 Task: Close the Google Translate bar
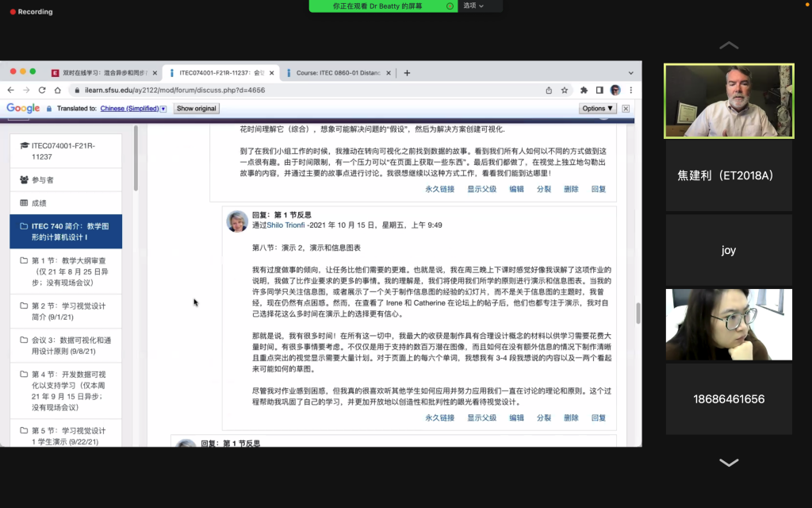coord(626,108)
